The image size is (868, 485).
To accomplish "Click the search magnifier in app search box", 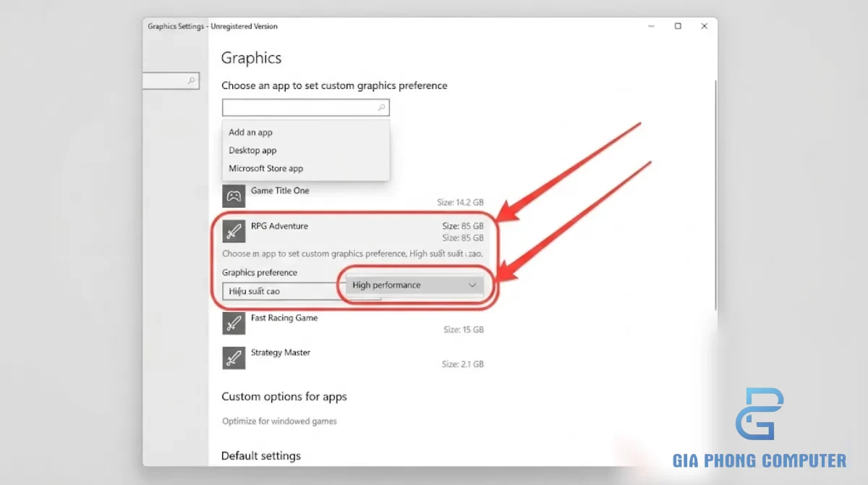I will [x=381, y=108].
